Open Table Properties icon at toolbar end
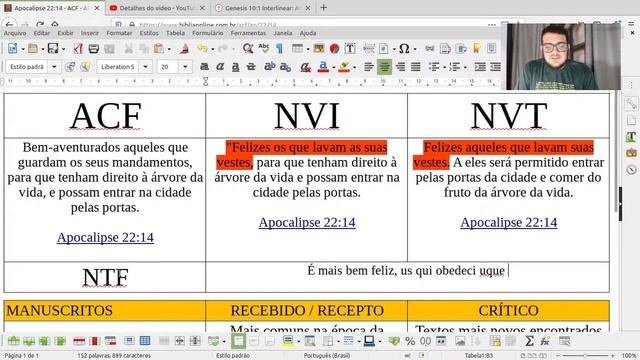Image resolution: width=640 pixels, height=360 pixels. (564, 340)
